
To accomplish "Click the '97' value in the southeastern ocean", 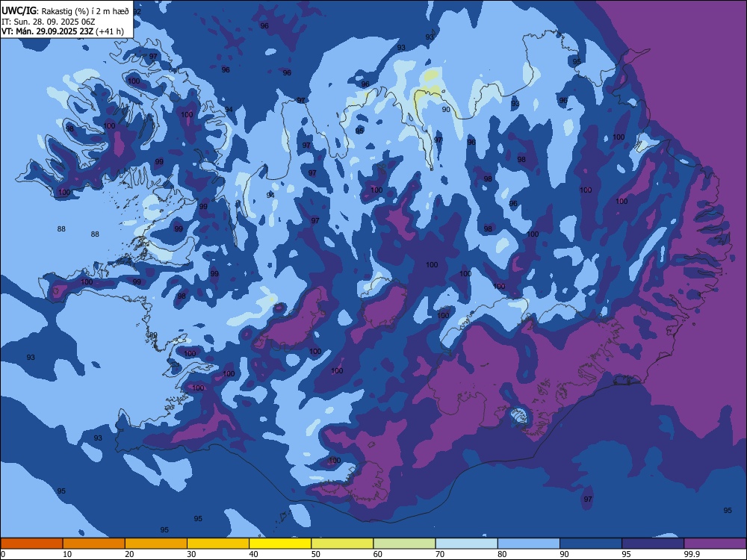I will click(x=588, y=499).
